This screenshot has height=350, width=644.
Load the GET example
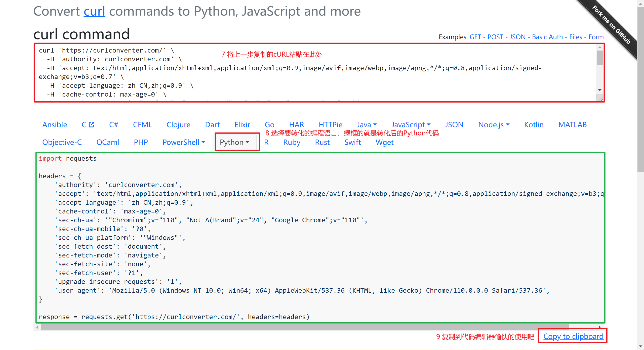pyautogui.click(x=475, y=37)
